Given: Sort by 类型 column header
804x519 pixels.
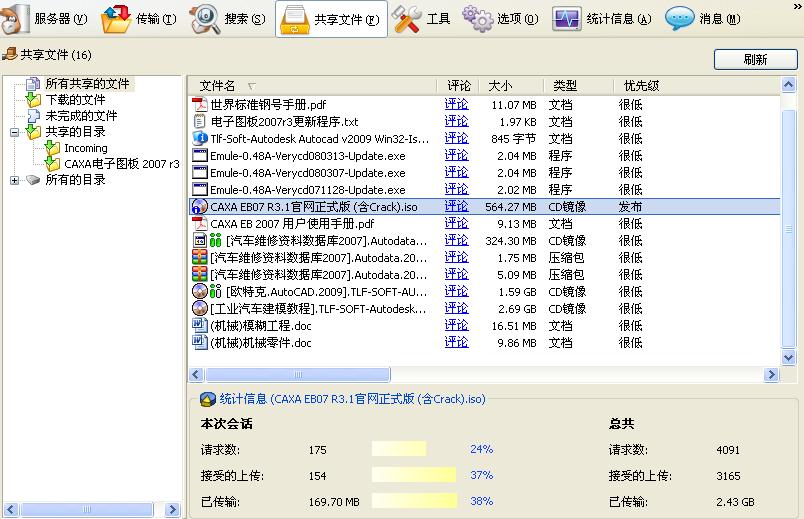Looking at the screenshot, I should [565, 86].
